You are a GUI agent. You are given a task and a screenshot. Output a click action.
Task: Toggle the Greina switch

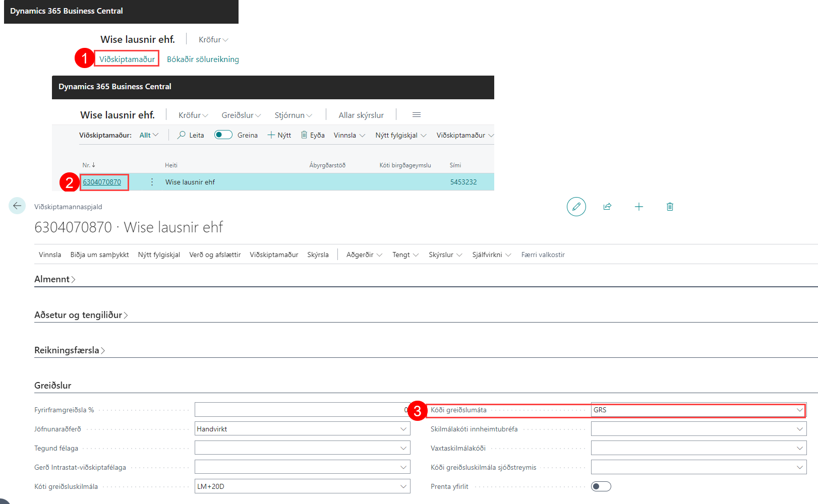(223, 135)
